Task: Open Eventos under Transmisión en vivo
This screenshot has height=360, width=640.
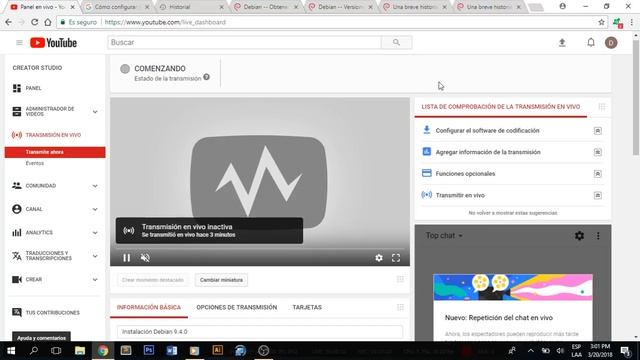Action: coord(35,163)
